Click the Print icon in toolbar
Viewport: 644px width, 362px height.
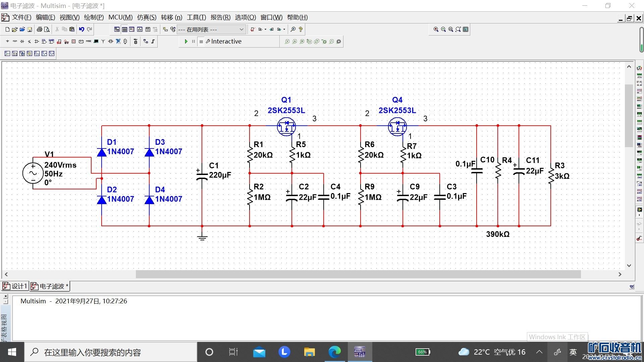coord(39,29)
